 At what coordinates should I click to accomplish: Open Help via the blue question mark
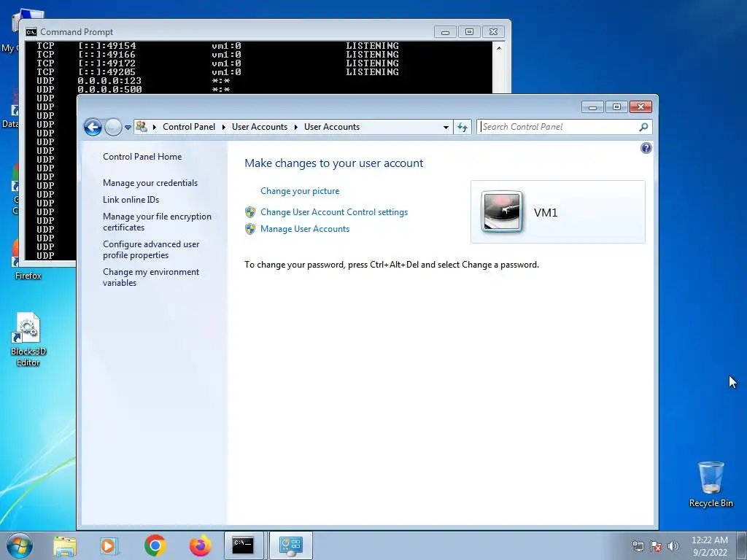pyautogui.click(x=646, y=148)
